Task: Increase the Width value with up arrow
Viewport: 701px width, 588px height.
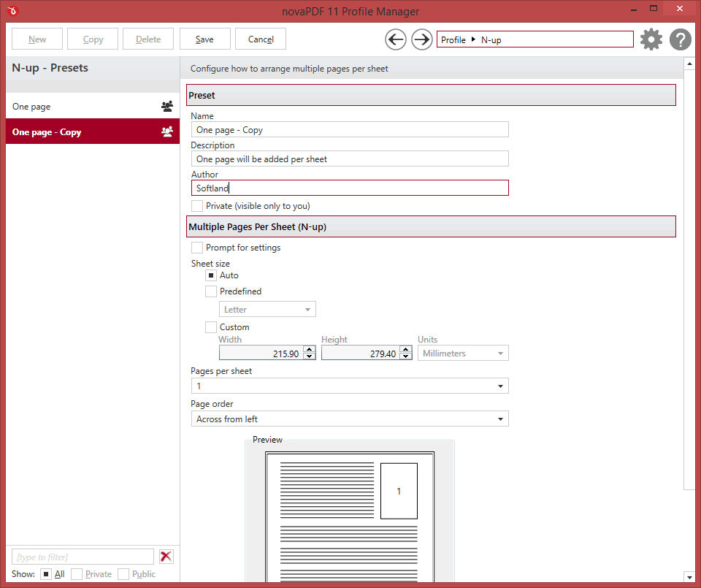Action: [310, 349]
